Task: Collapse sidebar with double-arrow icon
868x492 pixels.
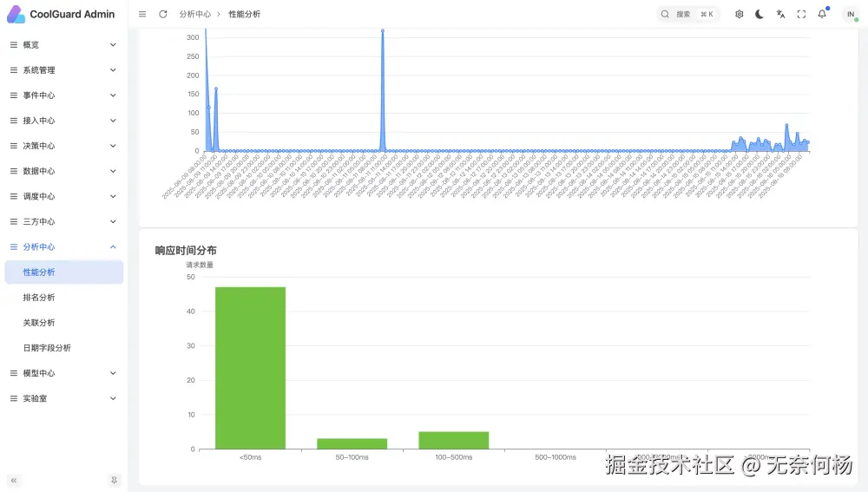Action: pos(14,481)
